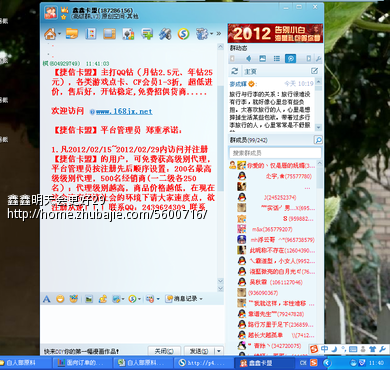Open the group shared files folder icon
This screenshot has height=370, width=390.
(72, 34)
